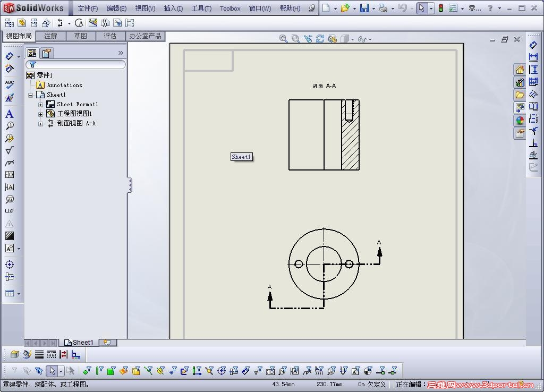
Task: Click the Balloon annotation icon
Action: (10, 126)
